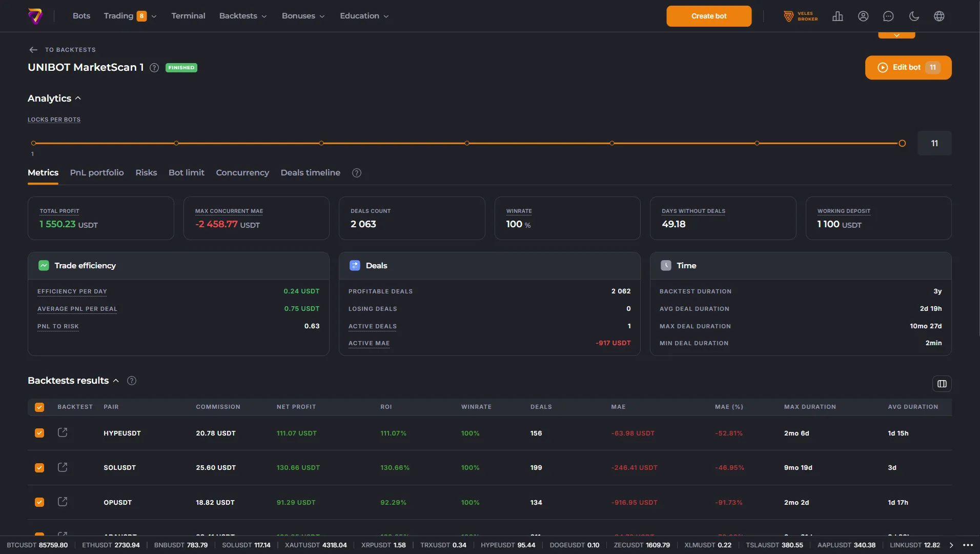
Task: Expand the Trading menu dropdown
Action: click(x=130, y=16)
